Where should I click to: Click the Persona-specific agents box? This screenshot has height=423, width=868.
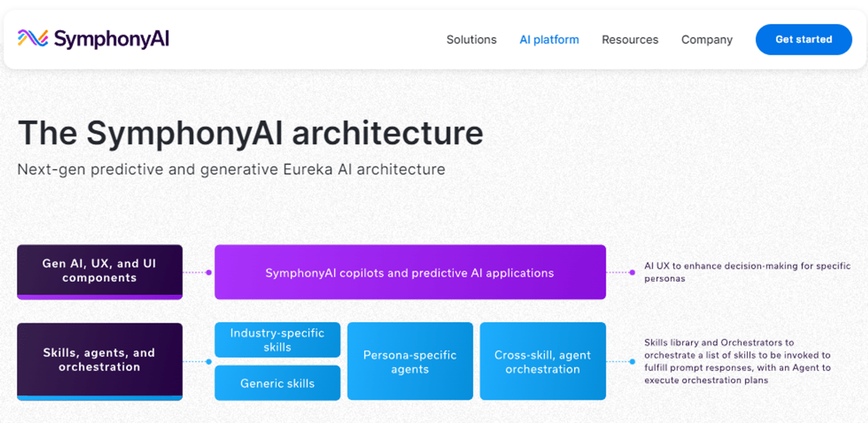click(410, 361)
